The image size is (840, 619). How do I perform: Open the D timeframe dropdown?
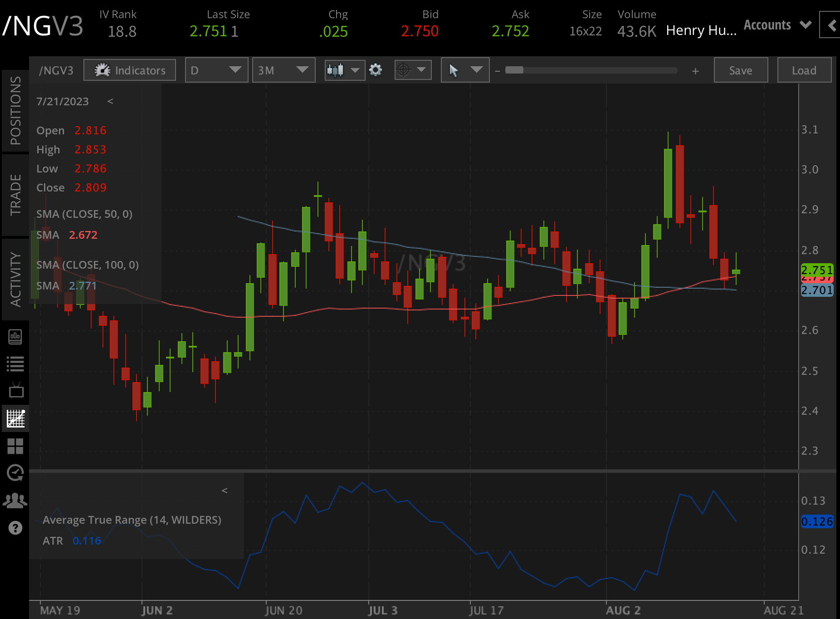216,70
